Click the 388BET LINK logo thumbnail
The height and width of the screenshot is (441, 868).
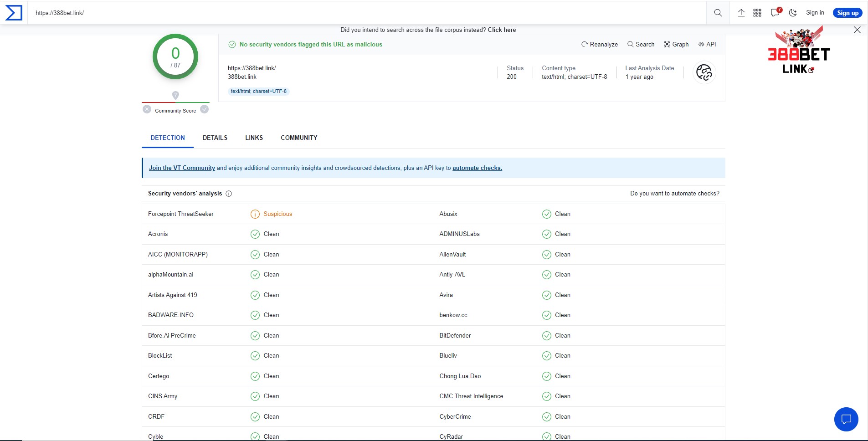[799, 50]
